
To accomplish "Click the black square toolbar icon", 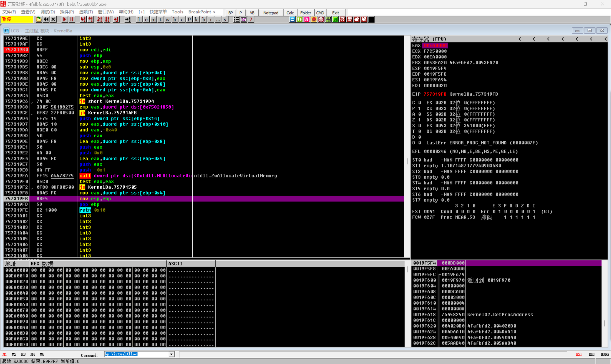I will tap(372, 19).
